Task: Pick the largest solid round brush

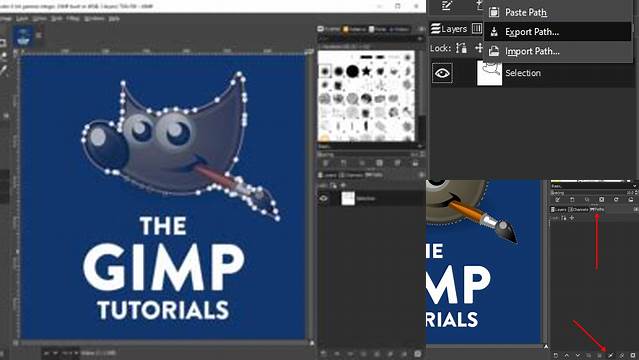Action: pos(353,71)
